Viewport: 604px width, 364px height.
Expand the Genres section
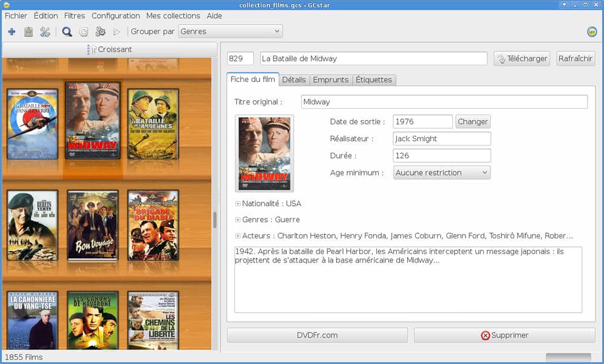pyautogui.click(x=238, y=220)
